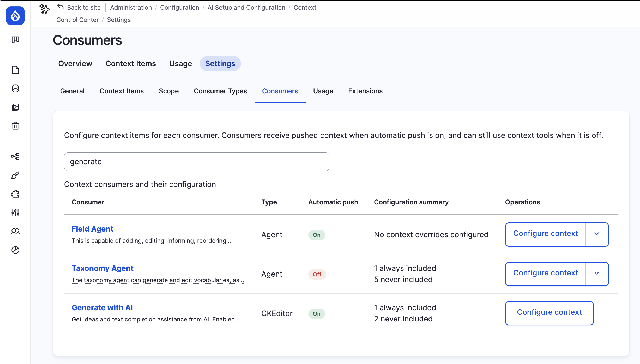Click the Automatic push column header

tap(333, 202)
